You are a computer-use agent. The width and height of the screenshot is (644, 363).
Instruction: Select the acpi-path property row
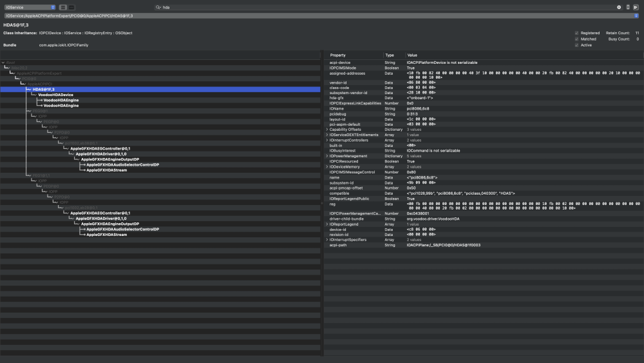point(484,245)
